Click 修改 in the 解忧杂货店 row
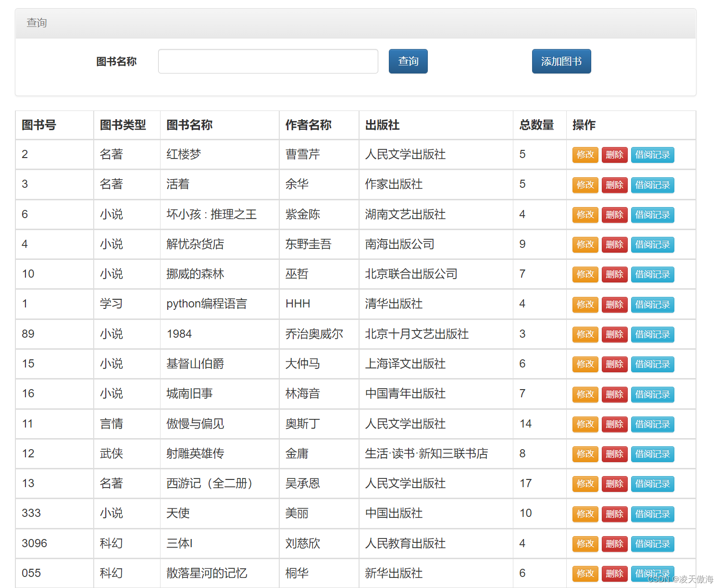The height and width of the screenshot is (588, 721). pos(585,245)
